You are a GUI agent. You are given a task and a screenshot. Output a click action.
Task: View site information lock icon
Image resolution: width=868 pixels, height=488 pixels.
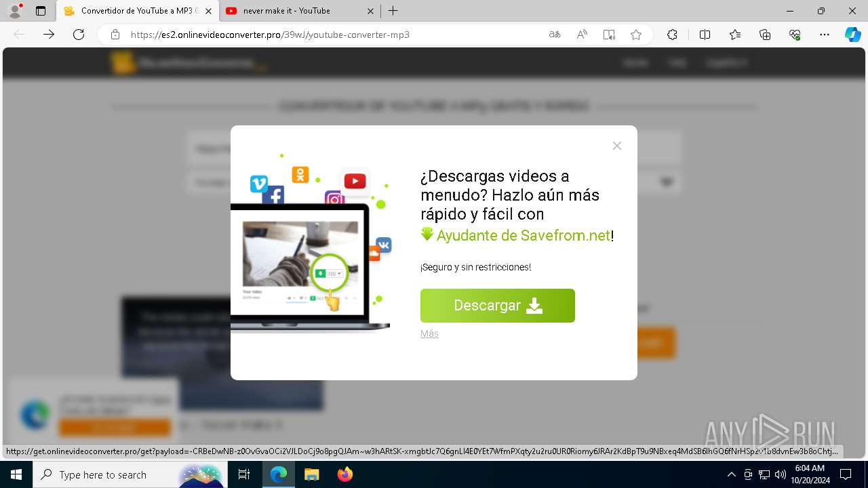click(115, 35)
